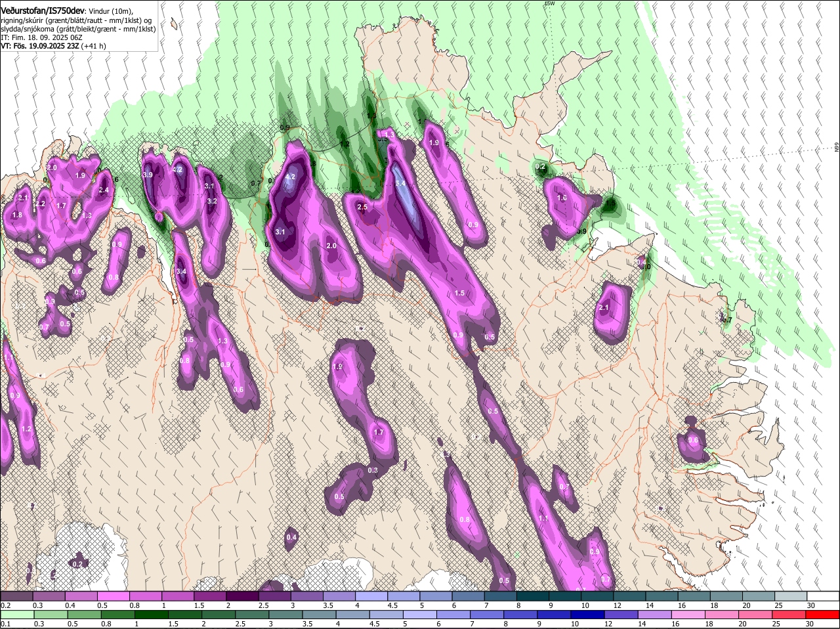Viewport: 840px width, 629px height.
Task: Click the 3.9 snowfall value on map
Action: tap(148, 175)
